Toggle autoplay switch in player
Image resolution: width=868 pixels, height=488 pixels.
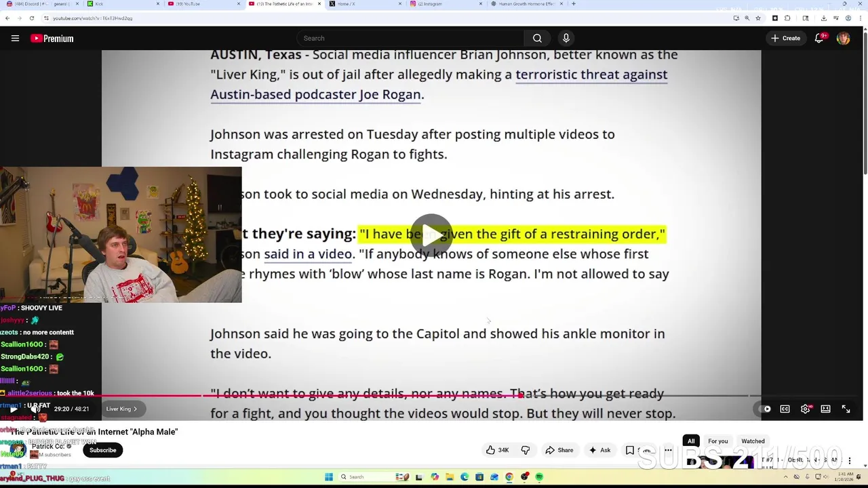click(764, 409)
